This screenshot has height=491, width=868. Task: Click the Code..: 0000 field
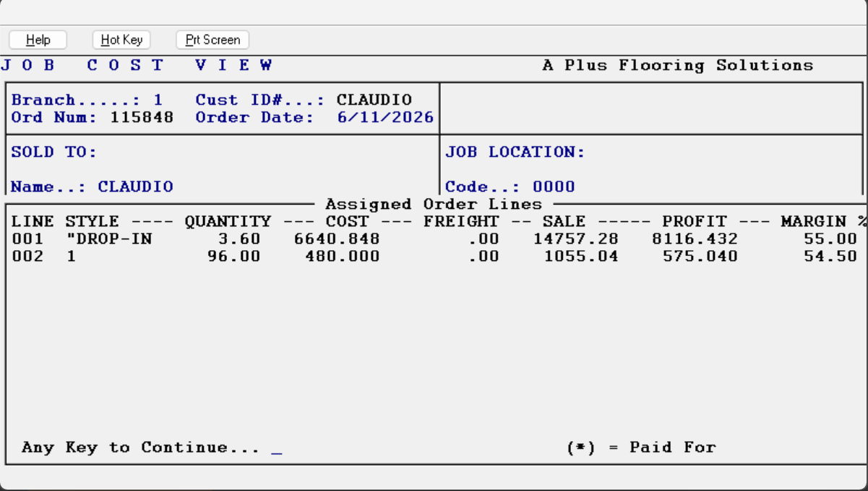pyautogui.click(x=510, y=187)
